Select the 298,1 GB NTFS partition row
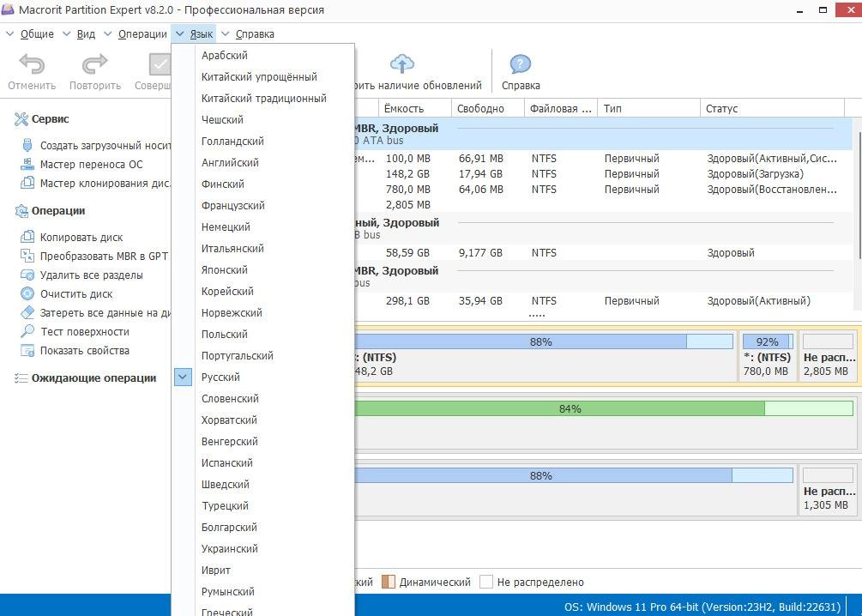 click(x=602, y=301)
